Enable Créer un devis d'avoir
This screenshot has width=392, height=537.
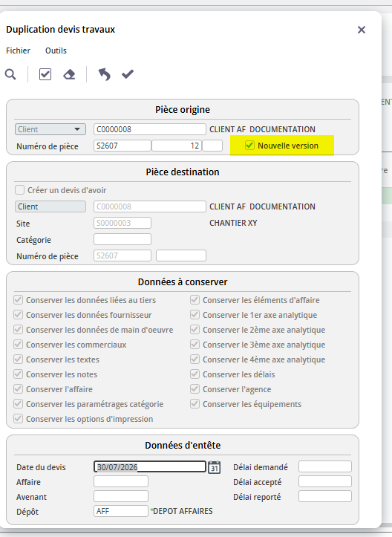(x=19, y=189)
